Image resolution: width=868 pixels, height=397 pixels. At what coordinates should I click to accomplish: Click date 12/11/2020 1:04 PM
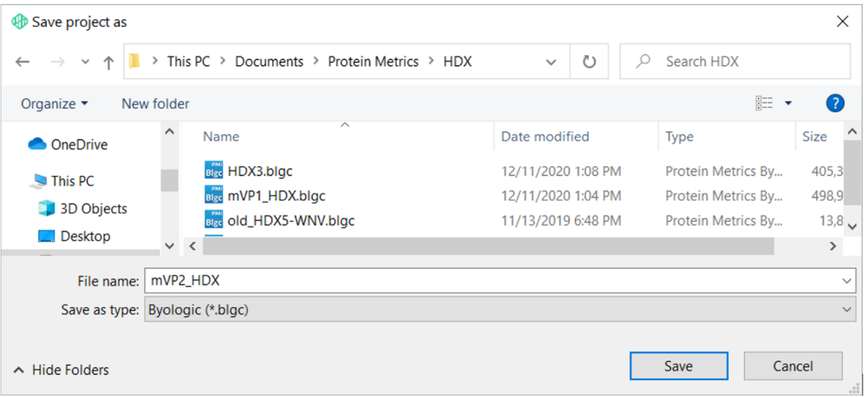point(561,196)
